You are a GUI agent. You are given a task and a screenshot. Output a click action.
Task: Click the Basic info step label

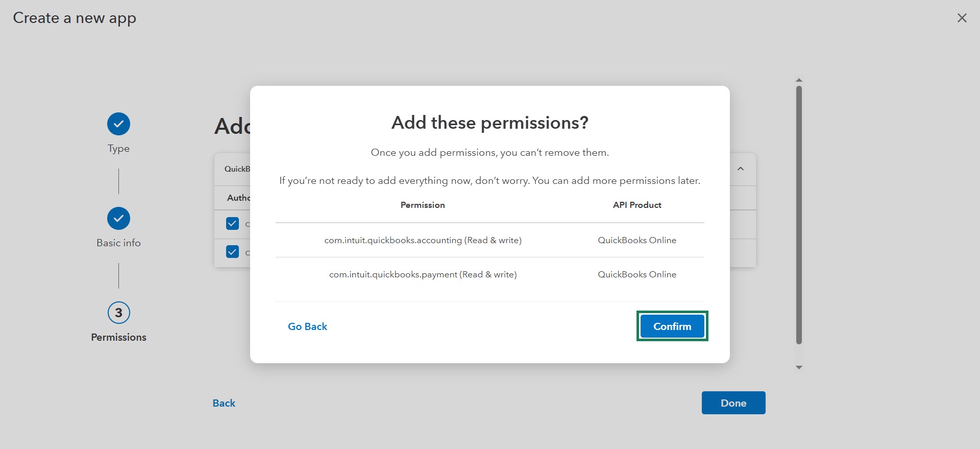(x=118, y=243)
